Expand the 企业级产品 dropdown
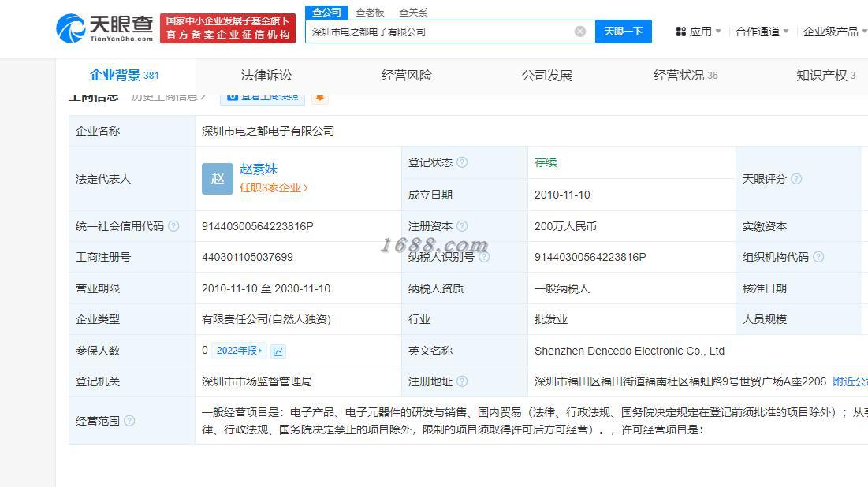Image resolution: width=868 pixels, height=487 pixels. 864,31
